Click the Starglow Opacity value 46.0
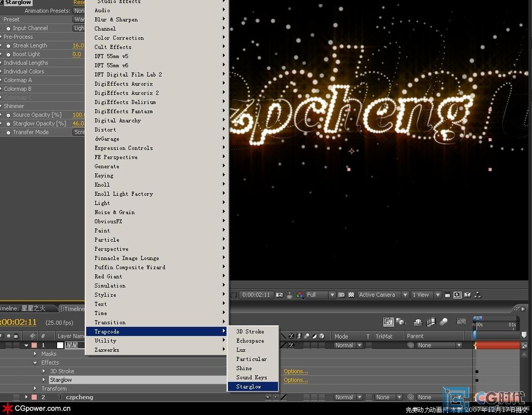This screenshot has width=532, height=415. click(78, 124)
